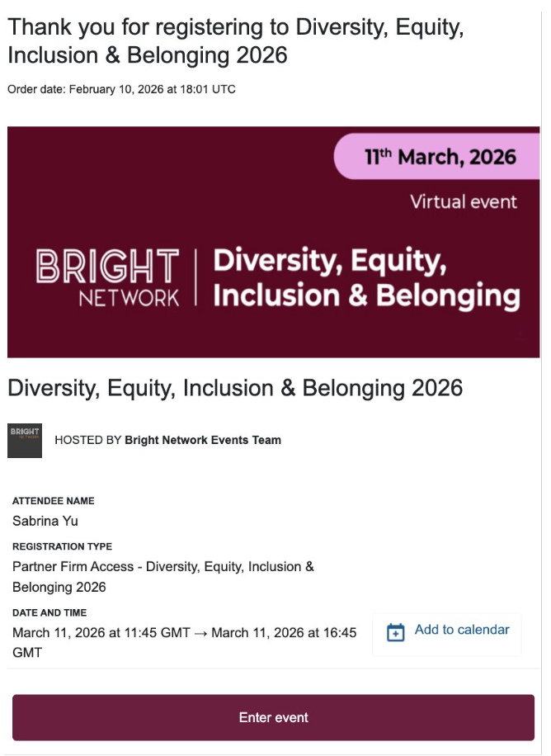
Task: Click the order date line
Action: (x=121, y=89)
